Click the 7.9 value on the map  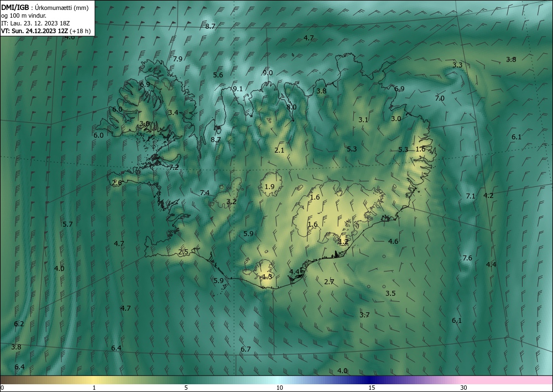click(x=178, y=59)
